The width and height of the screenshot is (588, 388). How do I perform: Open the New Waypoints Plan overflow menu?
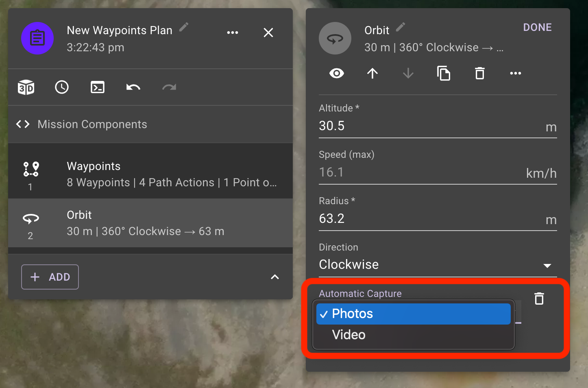tap(233, 33)
